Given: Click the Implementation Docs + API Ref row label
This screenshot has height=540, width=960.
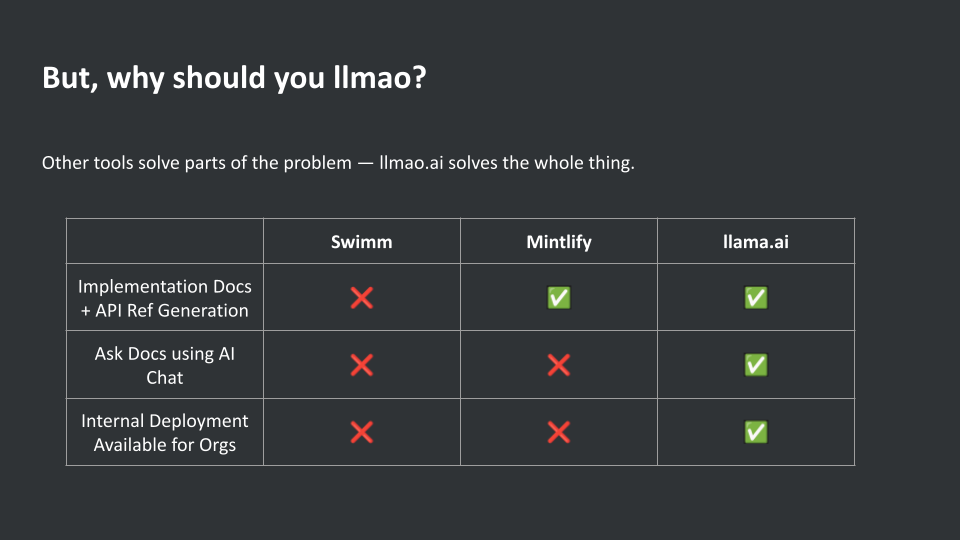Looking at the screenshot, I should (165, 298).
